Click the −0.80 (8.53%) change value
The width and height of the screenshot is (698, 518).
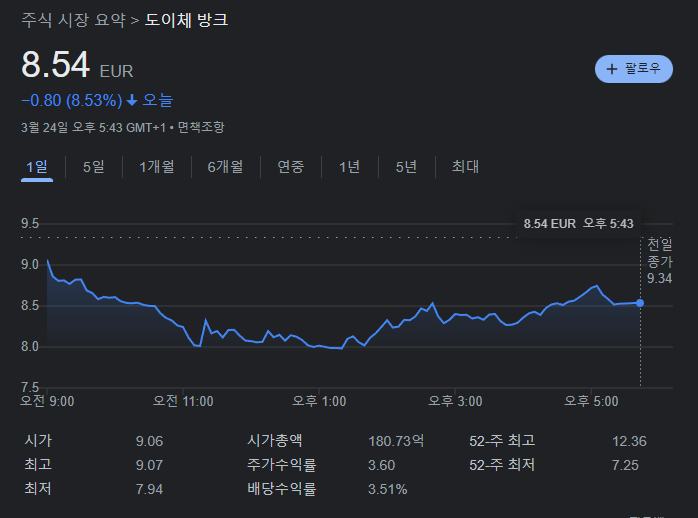pyautogui.click(x=72, y=101)
